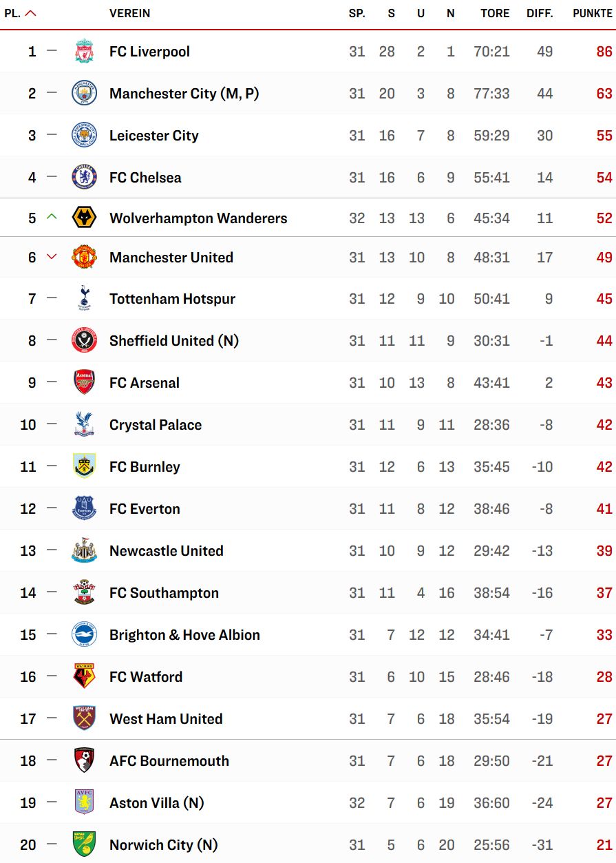Screen dimensions: 616x863
Task: Select the PUNKTE column header
Action: pyautogui.click(x=593, y=13)
